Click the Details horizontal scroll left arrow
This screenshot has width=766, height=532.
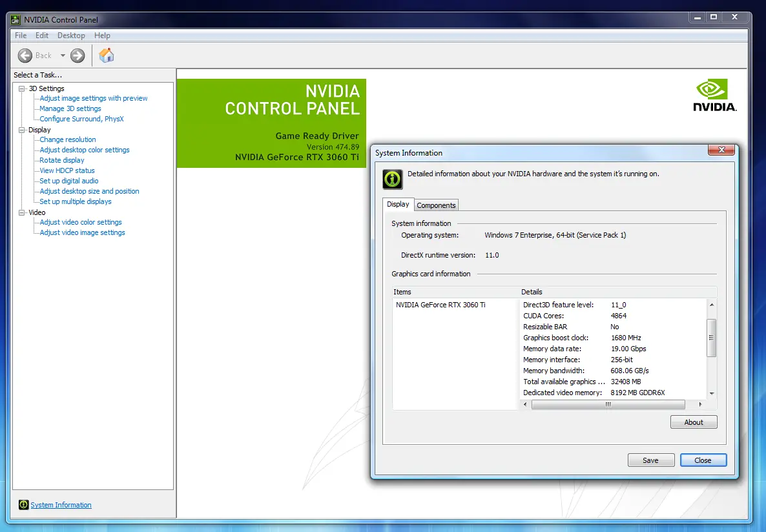[x=525, y=405]
